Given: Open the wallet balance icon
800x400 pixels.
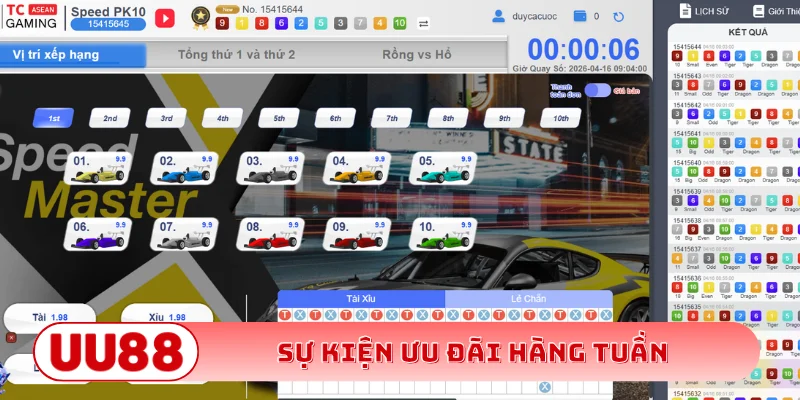Looking at the screenshot, I should point(580,16).
